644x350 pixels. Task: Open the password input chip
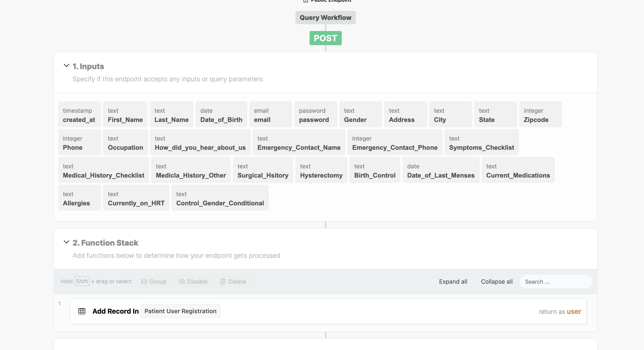point(315,115)
